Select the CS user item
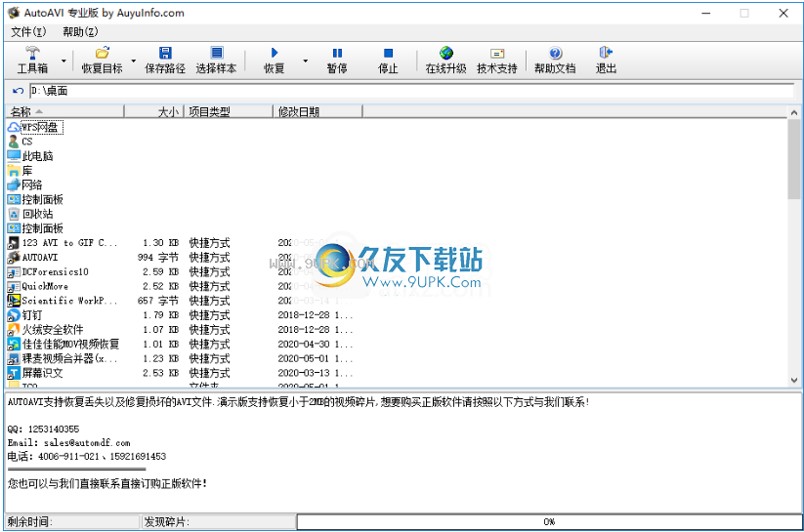This screenshot has height=532, width=804. (x=21, y=142)
